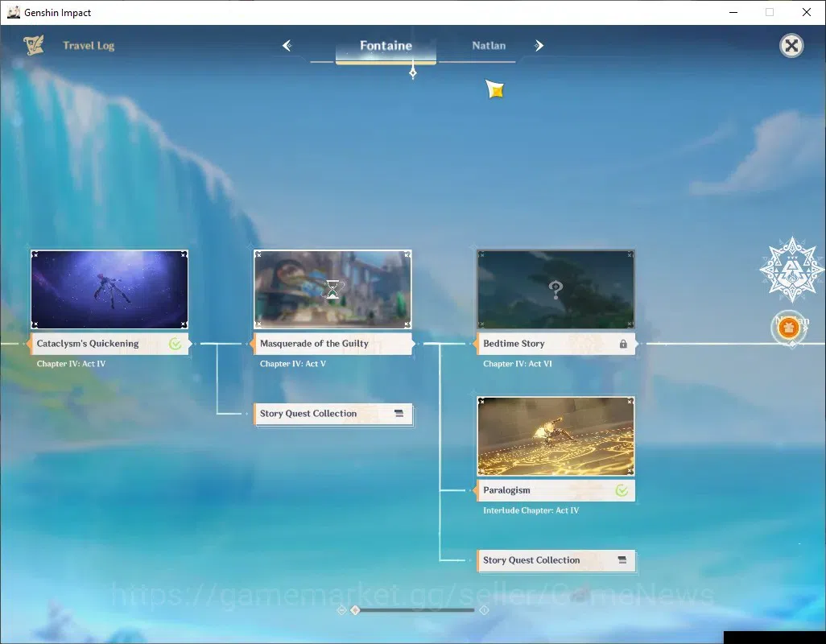Image resolution: width=826 pixels, height=644 pixels.
Task: Click the completed checkmark on Cataclysm's Quickening
Action: tap(176, 344)
